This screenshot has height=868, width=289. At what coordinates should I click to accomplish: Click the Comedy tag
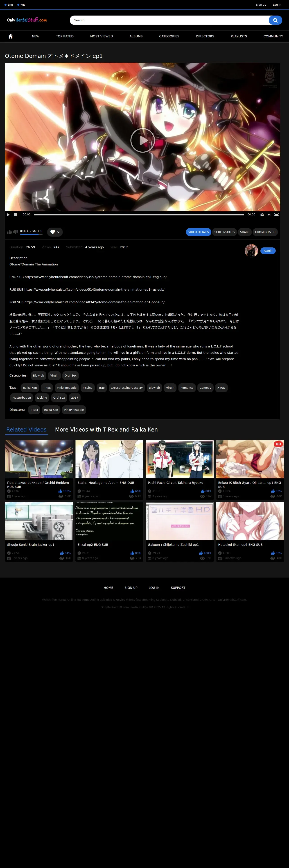pyautogui.click(x=205, y=388)
